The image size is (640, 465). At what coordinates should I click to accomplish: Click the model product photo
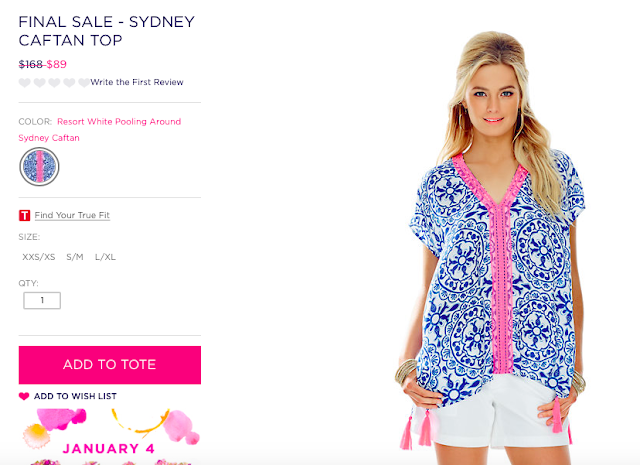click(491, 245)
